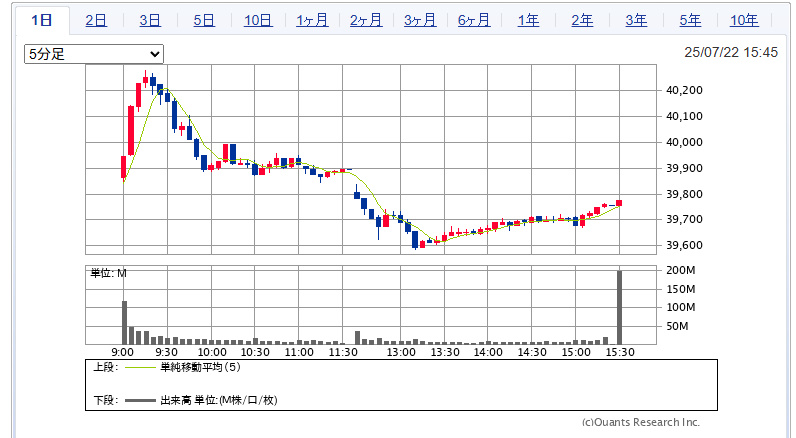View the 3ヶ月 chart tab
The image size is (796, 438).
pyautogui.click(x=420, y=20)
